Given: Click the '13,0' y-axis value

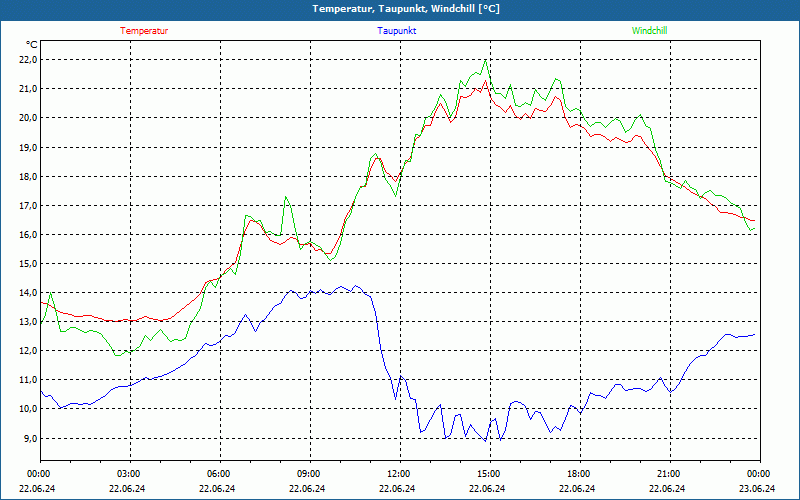Looking at the screenshot, I should pos(28,322).
